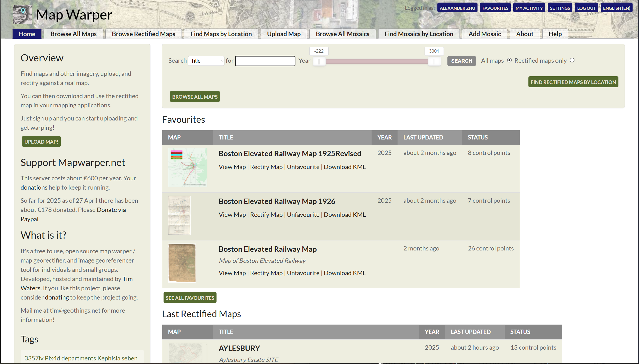
Task: Open the AYLESBURY map title
Action: tap(239, 348)
